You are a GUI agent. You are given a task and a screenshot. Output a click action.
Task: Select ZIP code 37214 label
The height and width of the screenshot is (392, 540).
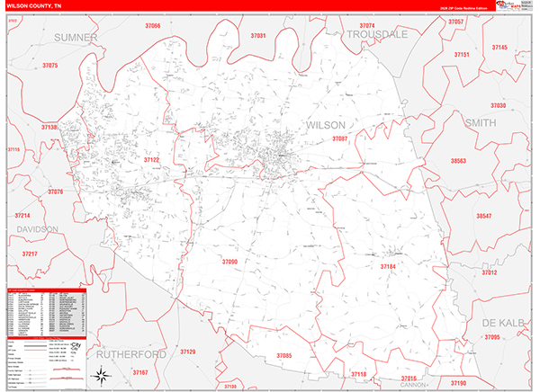coord(22,216)
